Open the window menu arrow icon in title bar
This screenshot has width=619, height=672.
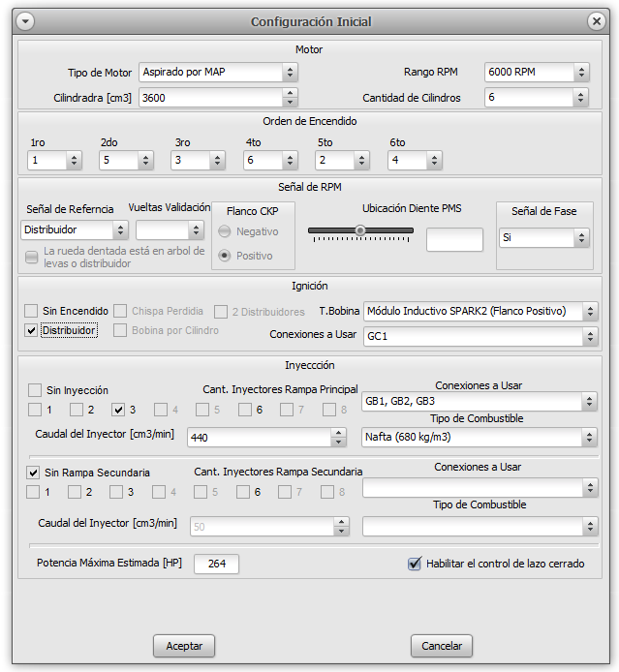pos(25,21)
